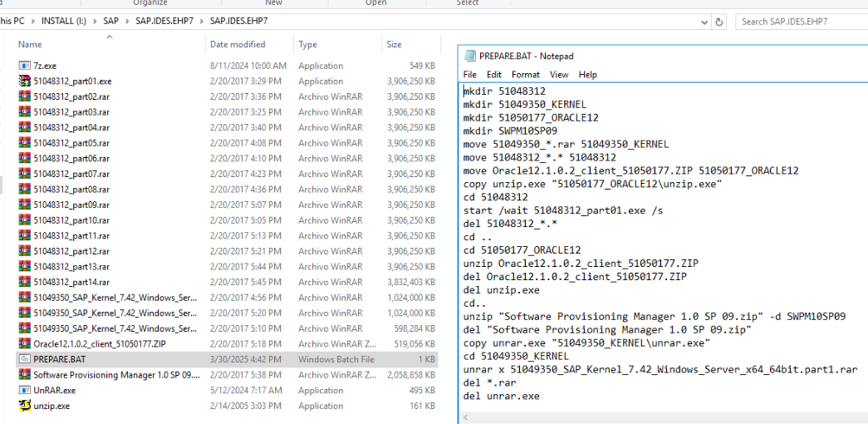Screen dimensions: 868x424
Task: Click the 'del unrar.exe' line in Notepad
Action: (502, 396)
